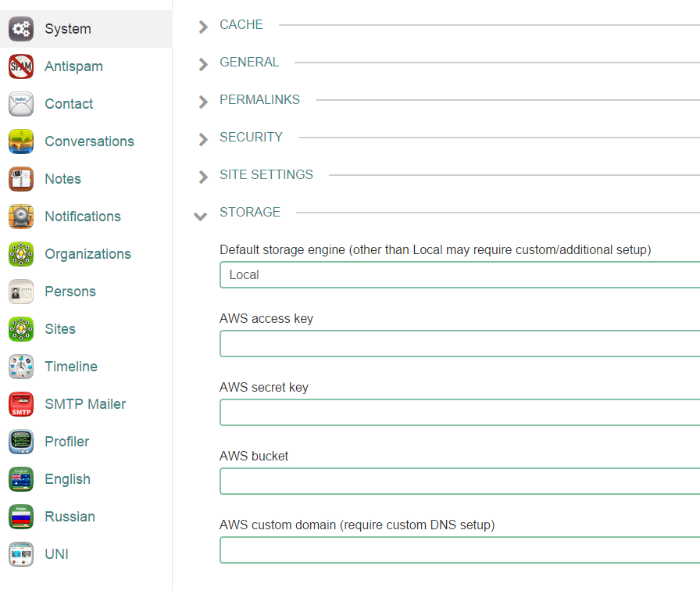Screen dimensions: 700x591
Task: Click the AWS access key field
Action: 459,344
